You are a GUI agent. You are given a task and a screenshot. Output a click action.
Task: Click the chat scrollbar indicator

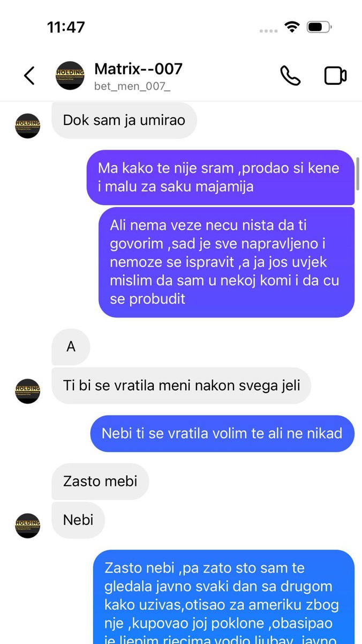pos(358,173)
